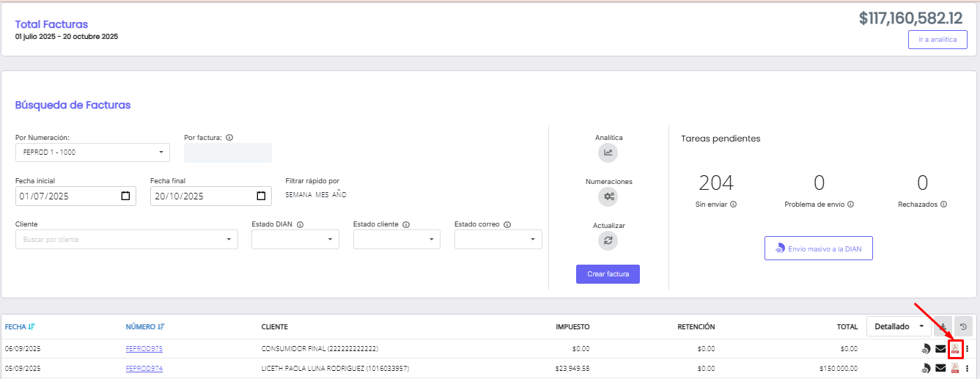Open calendar picker in Fecha inicial
980x379 pixels.
pyautogui.click(x=125, y=196)
